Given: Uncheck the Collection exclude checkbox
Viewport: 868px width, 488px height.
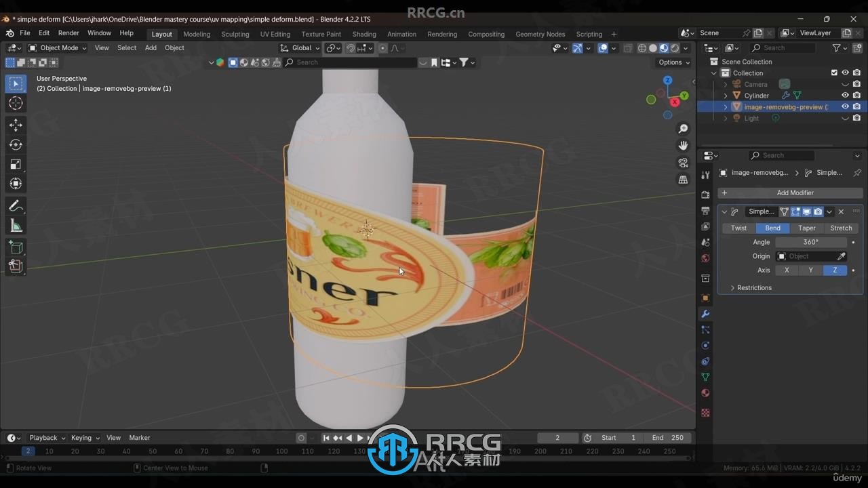Looking at the screenshot, I should [x=834, y=73].
